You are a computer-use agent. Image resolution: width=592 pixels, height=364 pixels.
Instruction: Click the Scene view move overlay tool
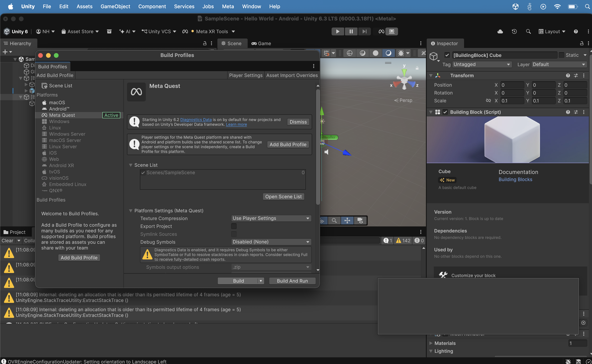347,221
